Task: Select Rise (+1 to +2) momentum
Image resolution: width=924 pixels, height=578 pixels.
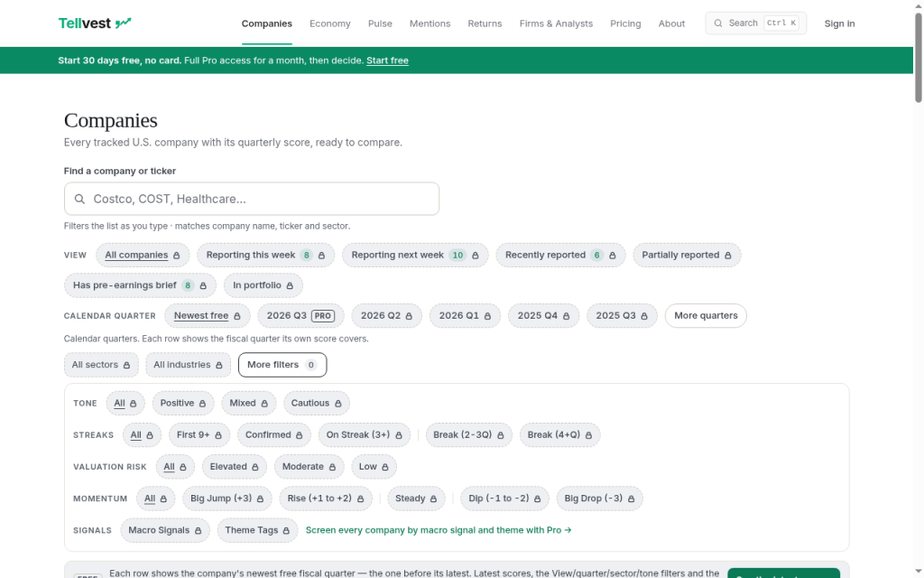Action: [x=325, y=499]
